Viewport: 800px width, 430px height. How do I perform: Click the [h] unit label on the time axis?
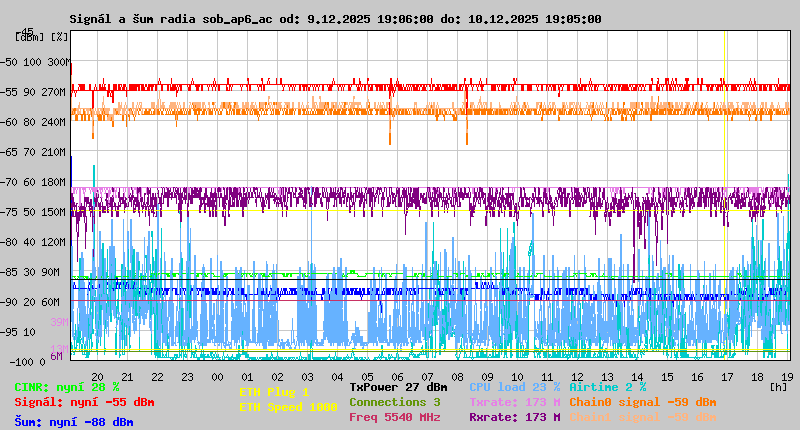778,386
